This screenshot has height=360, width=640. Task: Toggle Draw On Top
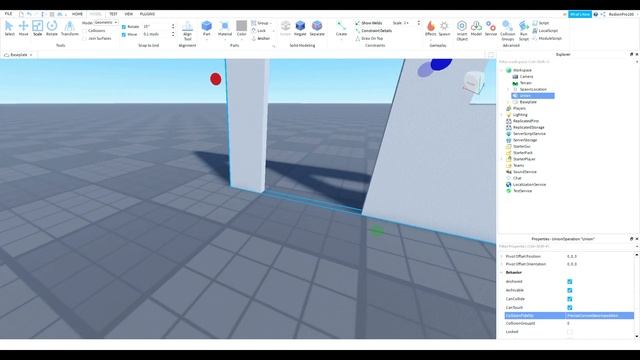[369, 38]
